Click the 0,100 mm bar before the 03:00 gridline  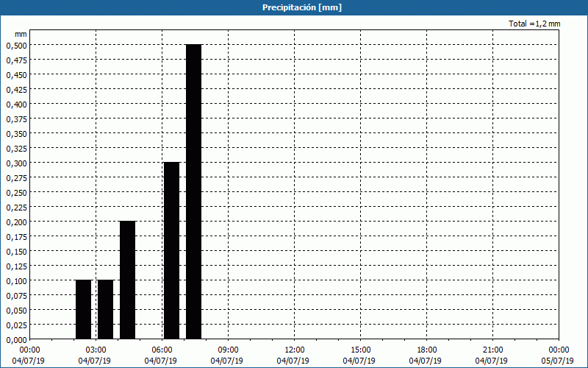coord(83,310)
